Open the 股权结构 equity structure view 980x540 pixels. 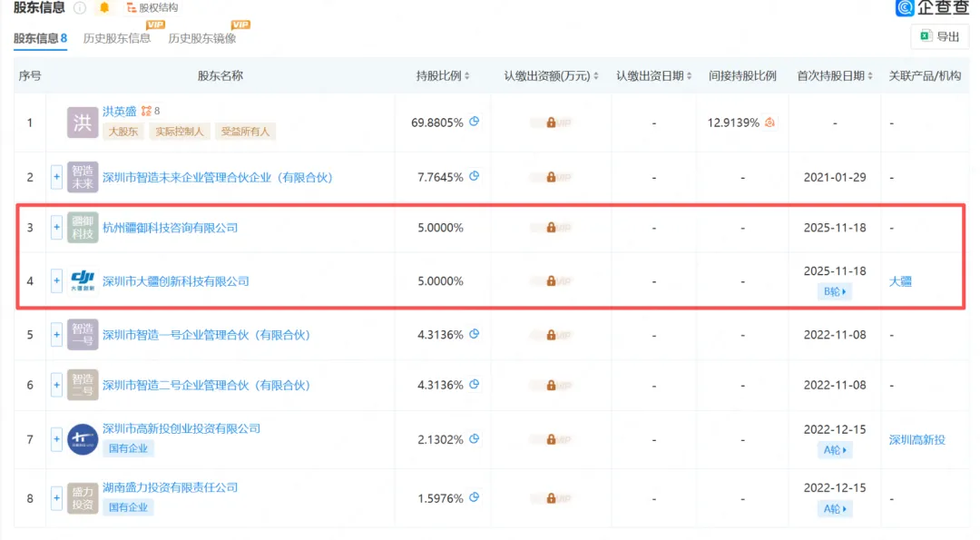[x=152, y=7]
